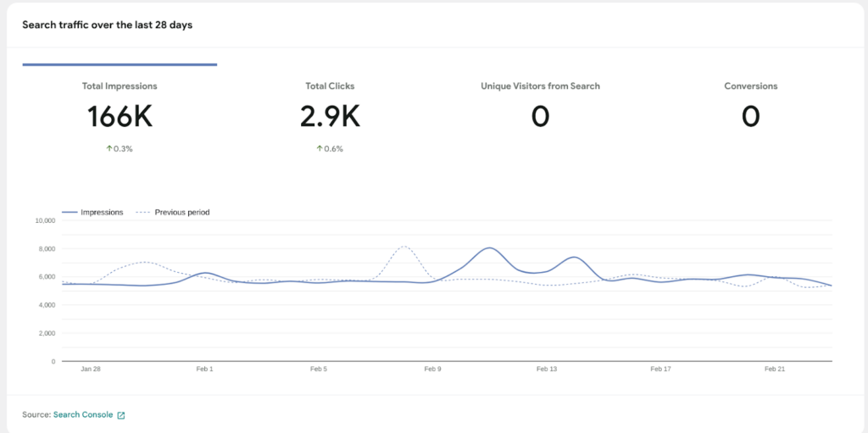Click the solid line Impressions legend marker
The height and width of the screenshot is (433, 868).
coord(69,213)
